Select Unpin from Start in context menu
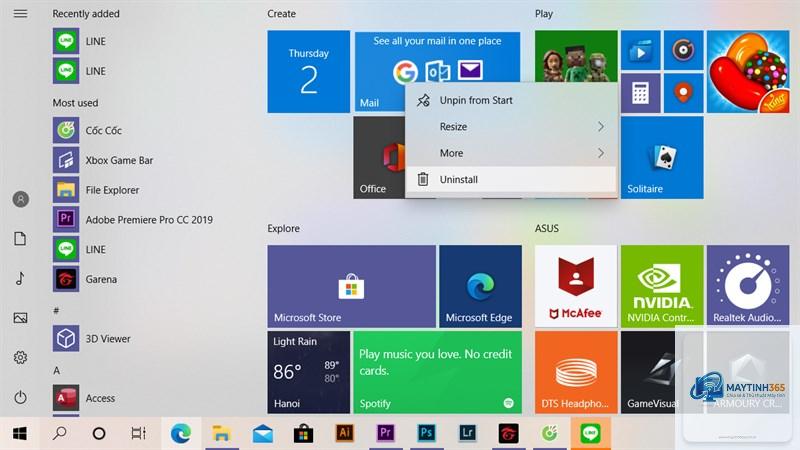 coord(511,101)
